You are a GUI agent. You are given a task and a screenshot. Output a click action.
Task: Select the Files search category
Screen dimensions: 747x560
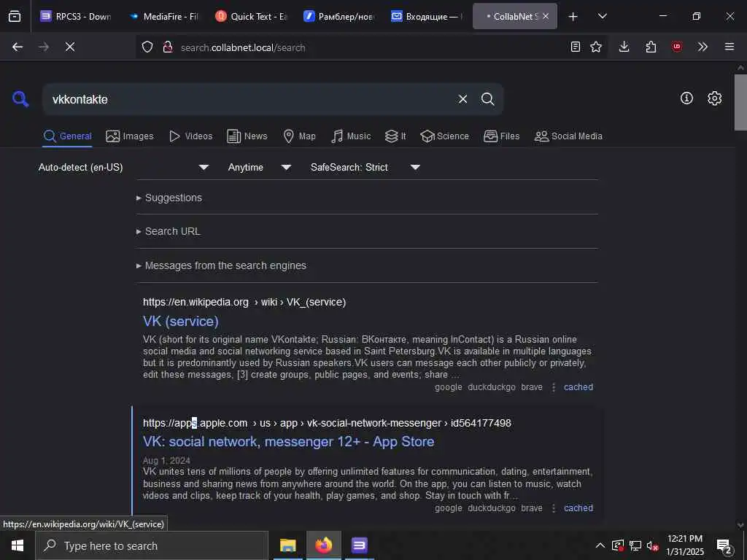coord(501,136)
